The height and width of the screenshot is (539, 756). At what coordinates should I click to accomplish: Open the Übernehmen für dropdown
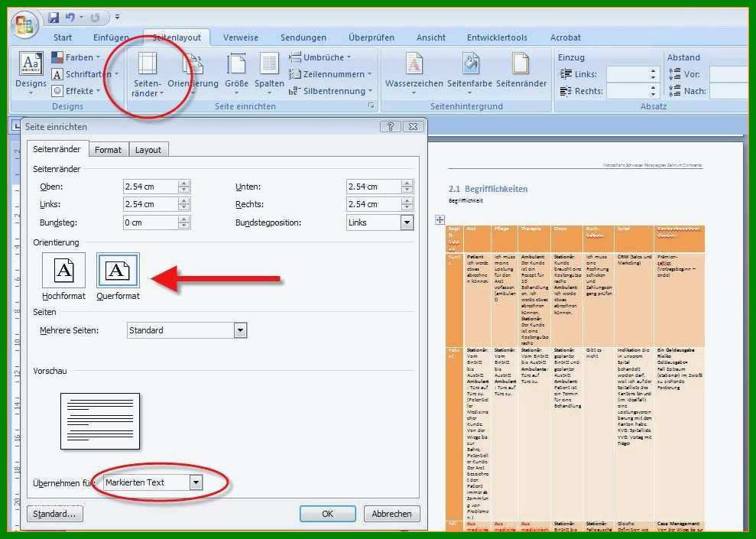pyautogui.click(x=196, y=482)
